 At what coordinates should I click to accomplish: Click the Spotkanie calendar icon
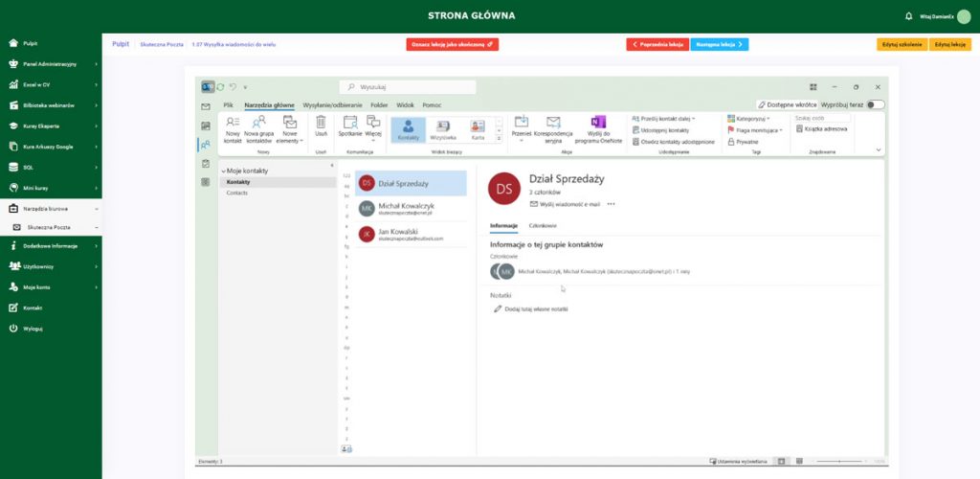(x=349, y=123)
